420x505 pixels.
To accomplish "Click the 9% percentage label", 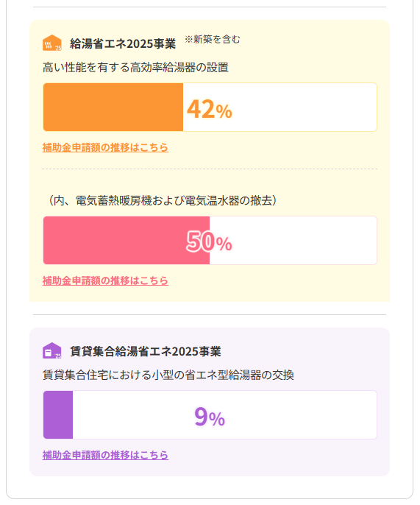I will pyautogui.click(x=210, y=417).
